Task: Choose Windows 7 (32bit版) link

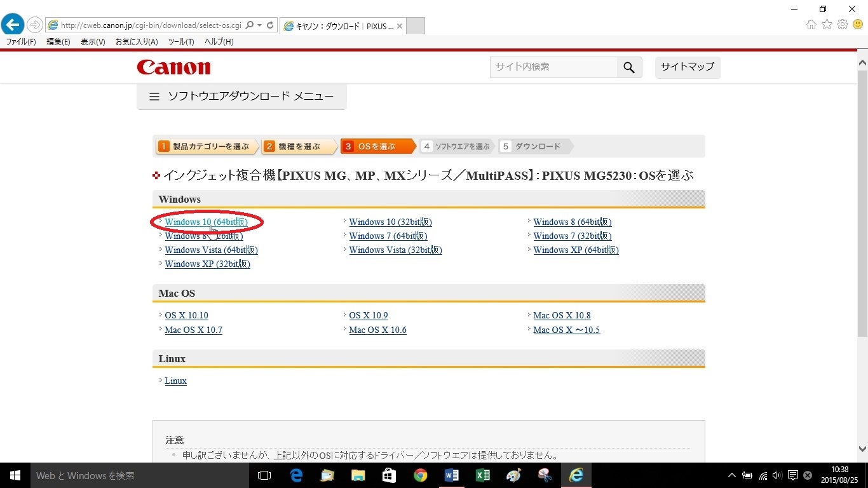Action: (572, 236)
